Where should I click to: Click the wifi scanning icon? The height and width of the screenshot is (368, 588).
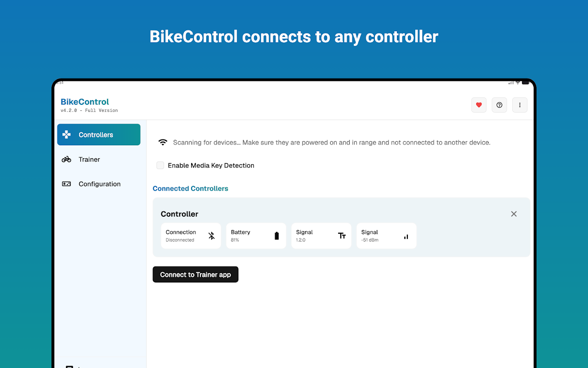click(x=163, y=143)
